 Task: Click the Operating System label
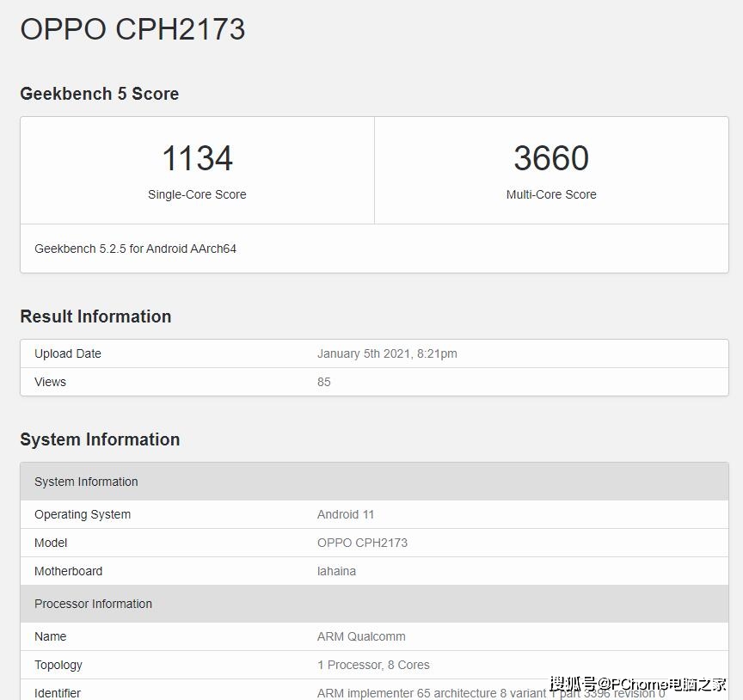(x=83, y=514)
